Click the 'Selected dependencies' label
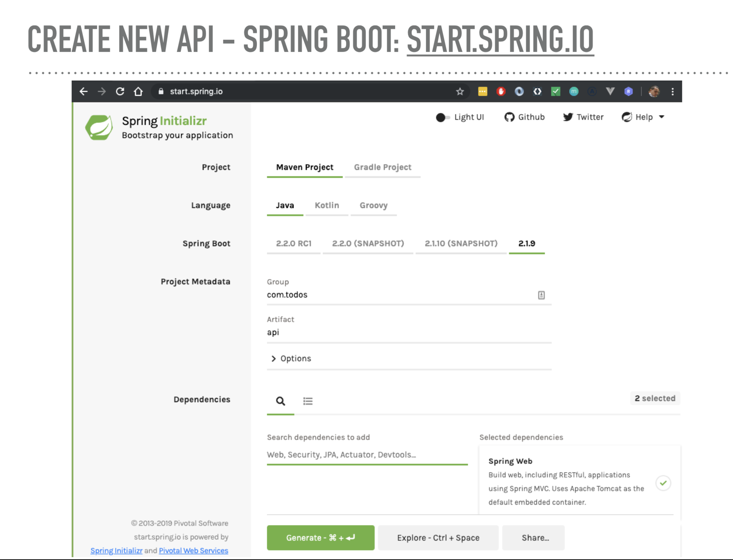The width and height of the screenshot is (733, 560). 521,437
